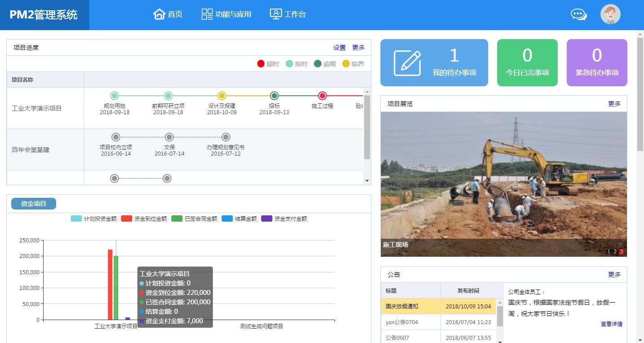Image resolution: width=644 pixels, height=343 pixels.
Task: Click the user avatar icon
Action: pyautogui.click(x=610, y=14)
